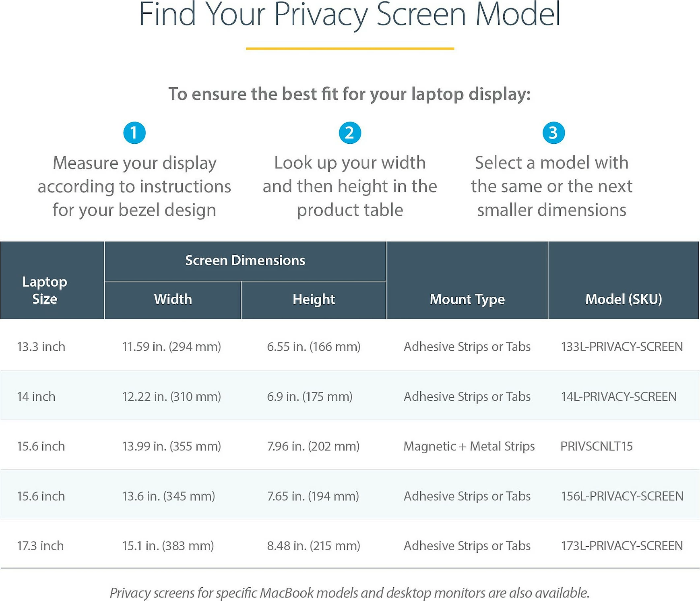Screen dimensions: 700x601
Task: Click the blue step 1 circle icon
Action: [134, 133]
